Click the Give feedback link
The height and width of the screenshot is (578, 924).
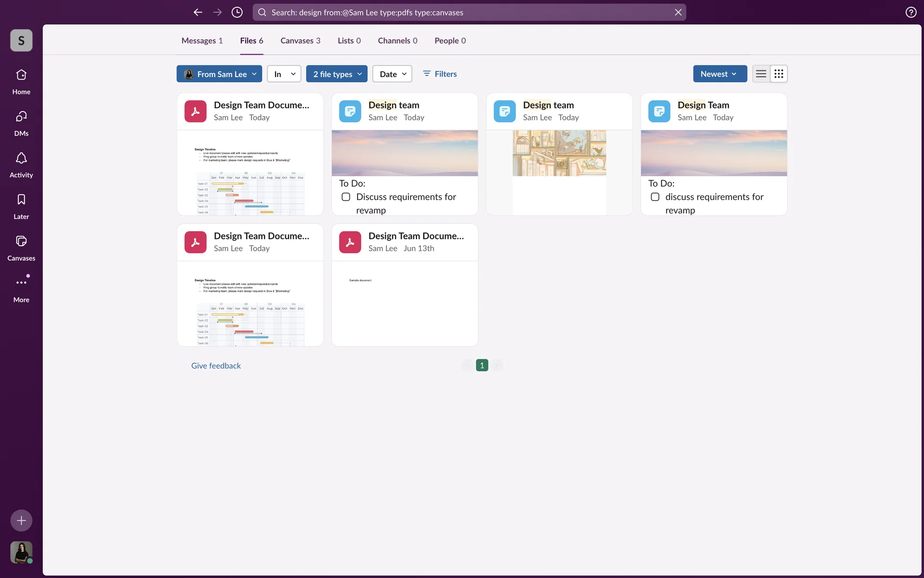point(216,366)
